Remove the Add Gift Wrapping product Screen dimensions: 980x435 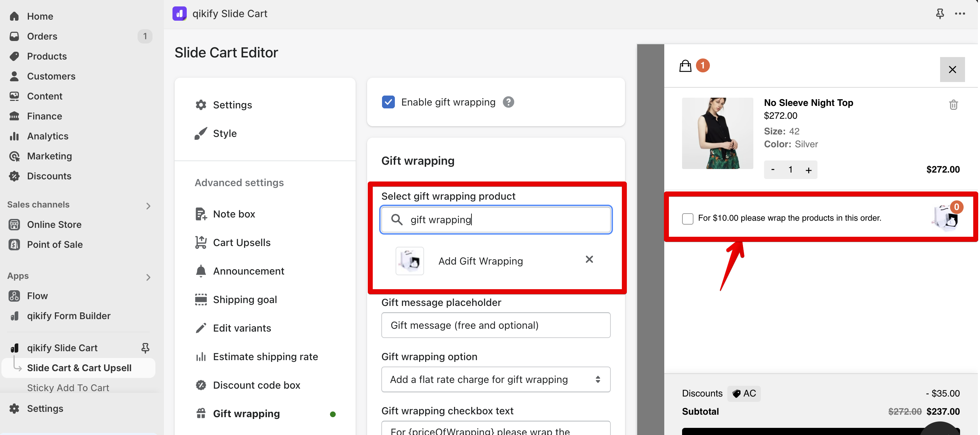(x=589, y=260)
